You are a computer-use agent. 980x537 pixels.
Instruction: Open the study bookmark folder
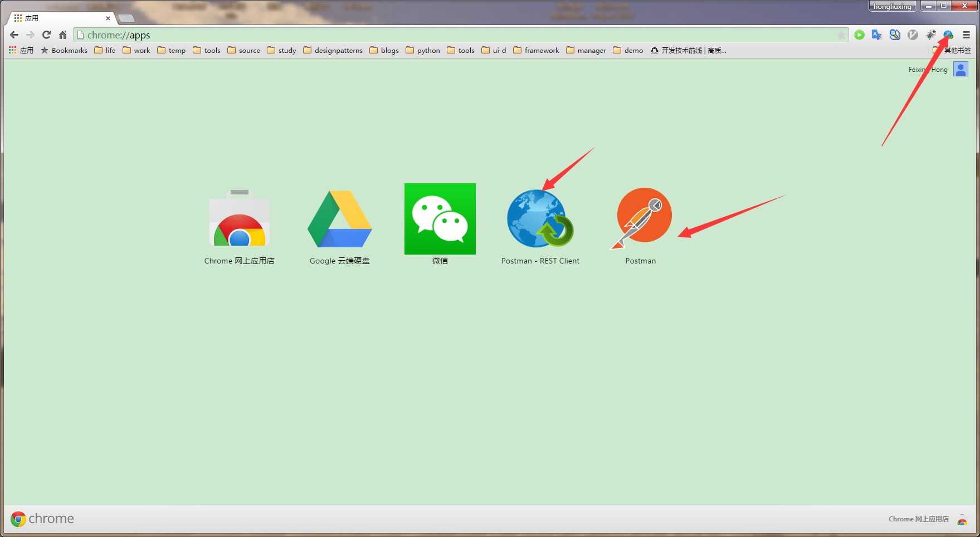[282, 50]
